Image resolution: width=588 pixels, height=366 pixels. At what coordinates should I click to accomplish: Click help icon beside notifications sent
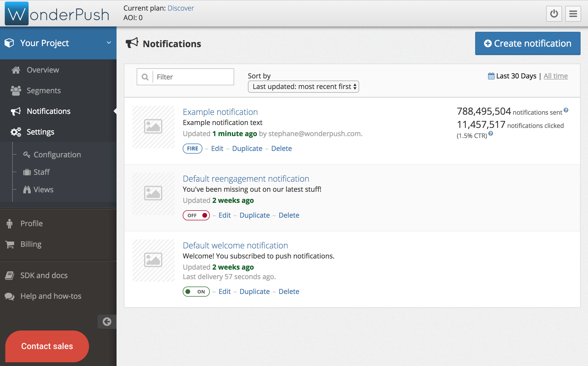[566, 110]
